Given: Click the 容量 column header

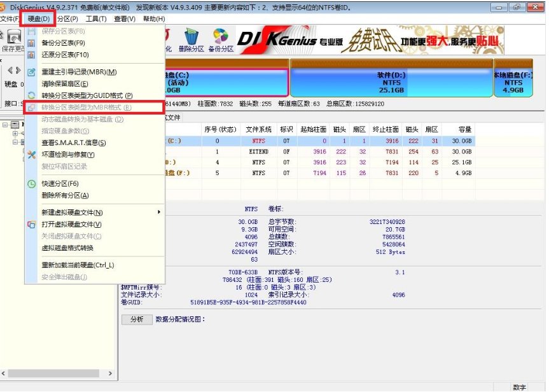Looking at the screenshot, I should tap(458, 130).
